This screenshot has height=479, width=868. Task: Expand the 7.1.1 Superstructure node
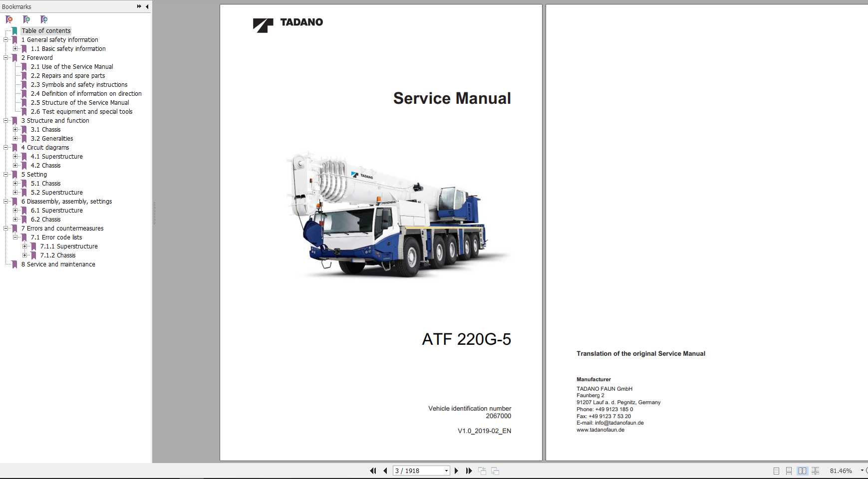click(25, 246)
